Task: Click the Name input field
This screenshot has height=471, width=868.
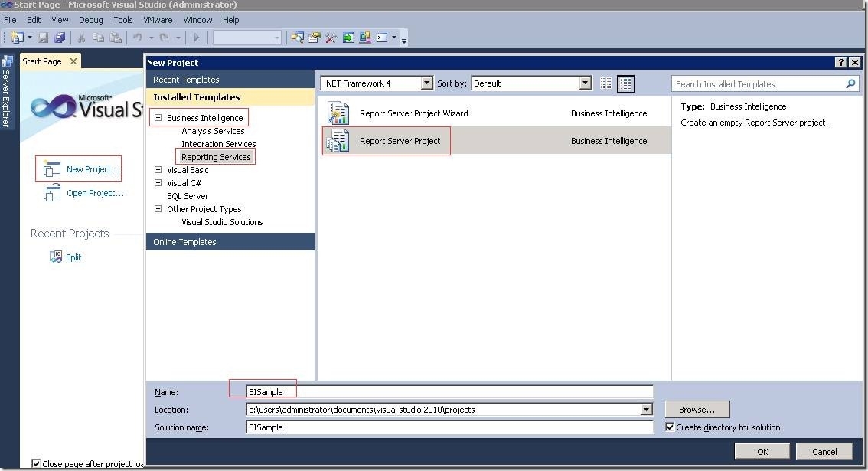Action: (449, 392)
